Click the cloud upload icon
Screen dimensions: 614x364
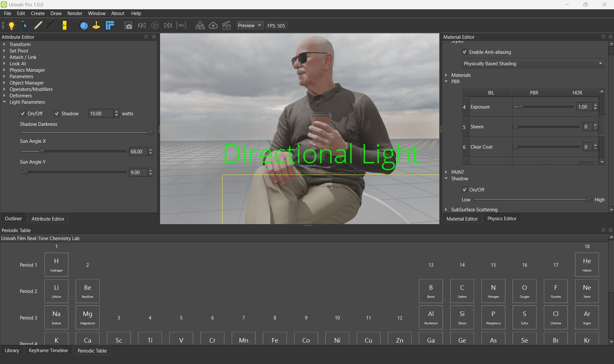213,26
